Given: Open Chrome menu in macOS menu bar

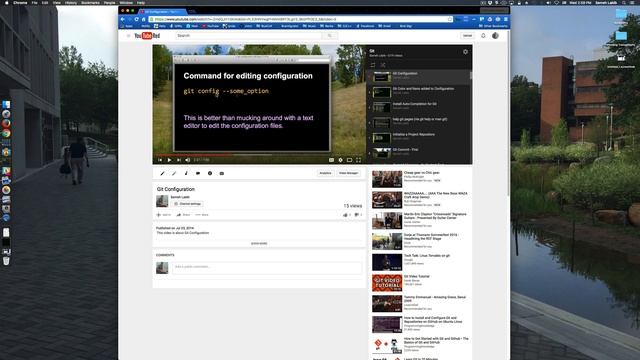Looking at the screenshot, I should pos(20,2).
